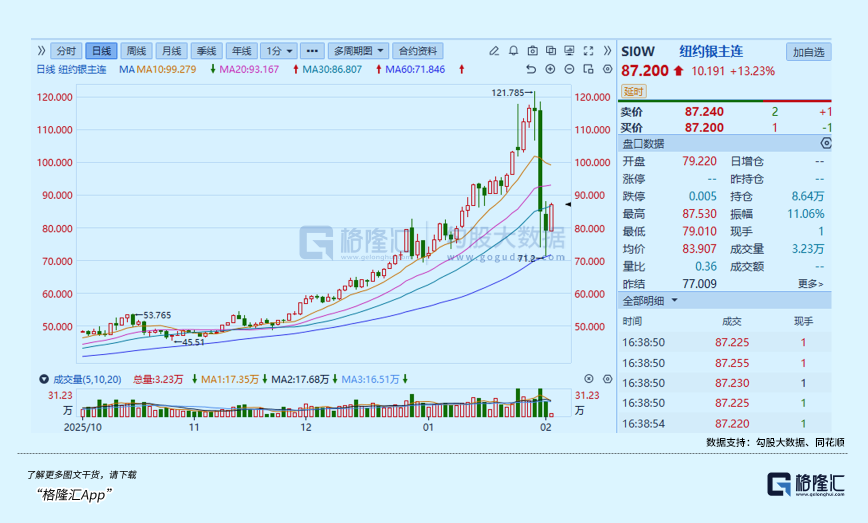Image resolution: width=868 pixels, height=523 pixels.
Task: Undo the last chart action
Action: [x=531, y=69]
